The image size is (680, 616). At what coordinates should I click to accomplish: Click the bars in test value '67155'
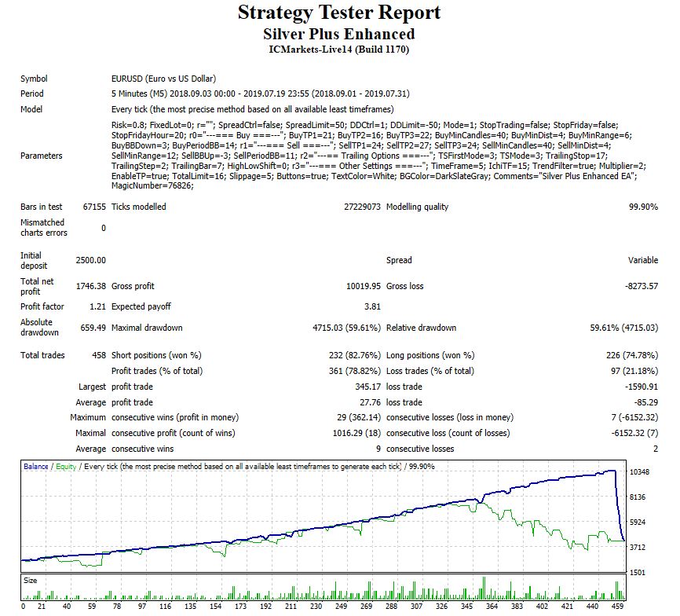coord(94,207)
